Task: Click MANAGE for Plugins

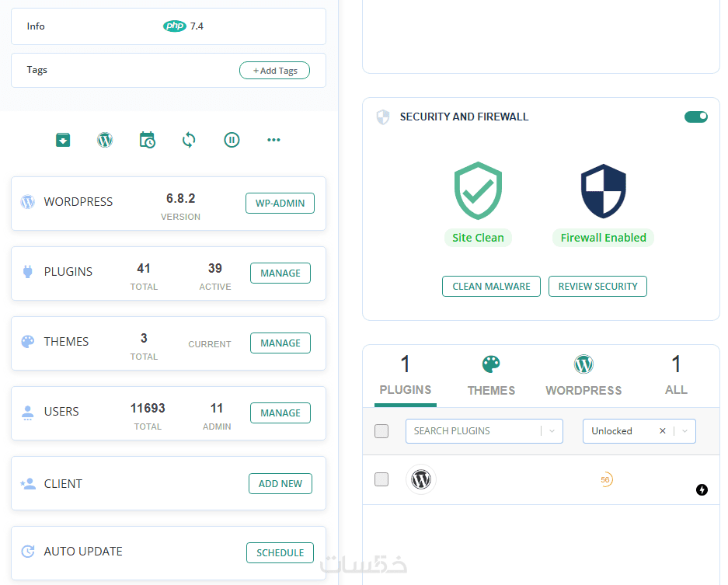Action: [280, 273]
